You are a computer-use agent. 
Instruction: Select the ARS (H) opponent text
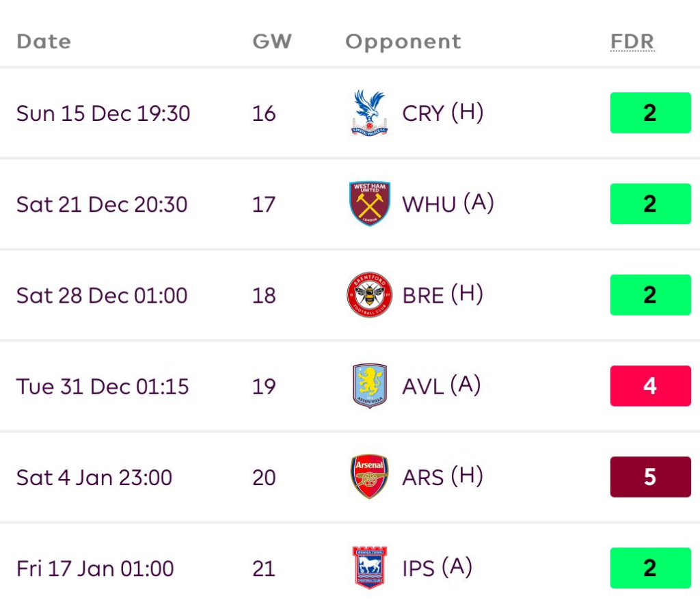click(x=442, y=477)
